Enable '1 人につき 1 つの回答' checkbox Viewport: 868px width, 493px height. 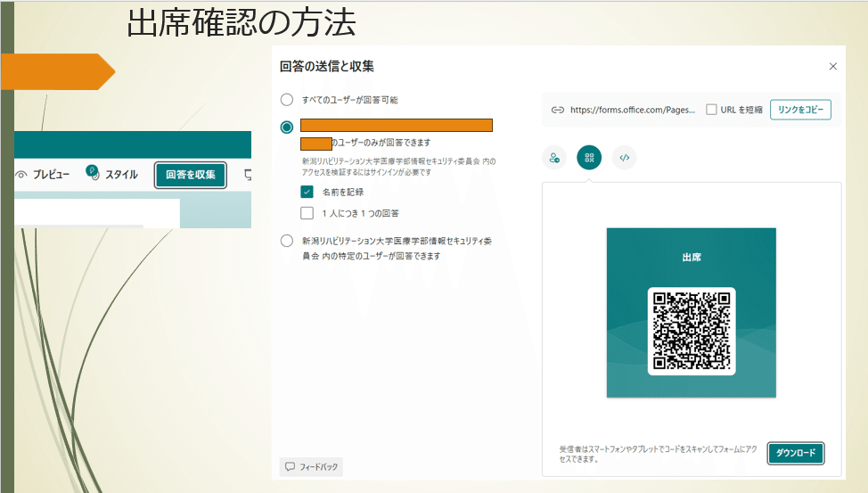[307, 213]
